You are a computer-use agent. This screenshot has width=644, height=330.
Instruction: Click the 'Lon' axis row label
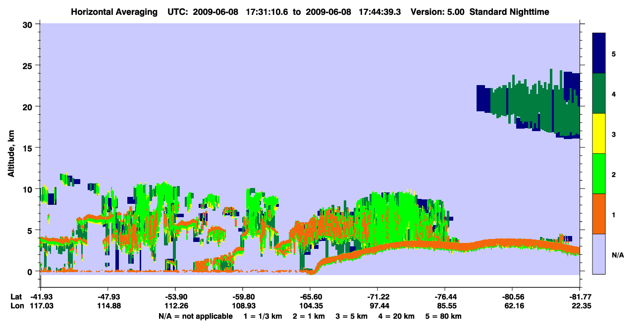coord(16,306)
